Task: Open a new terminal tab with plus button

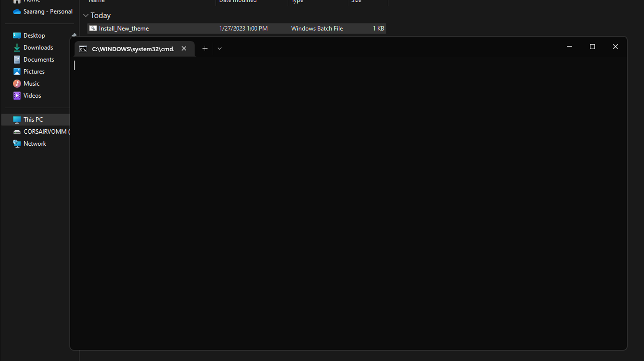Action: [205, 48]
